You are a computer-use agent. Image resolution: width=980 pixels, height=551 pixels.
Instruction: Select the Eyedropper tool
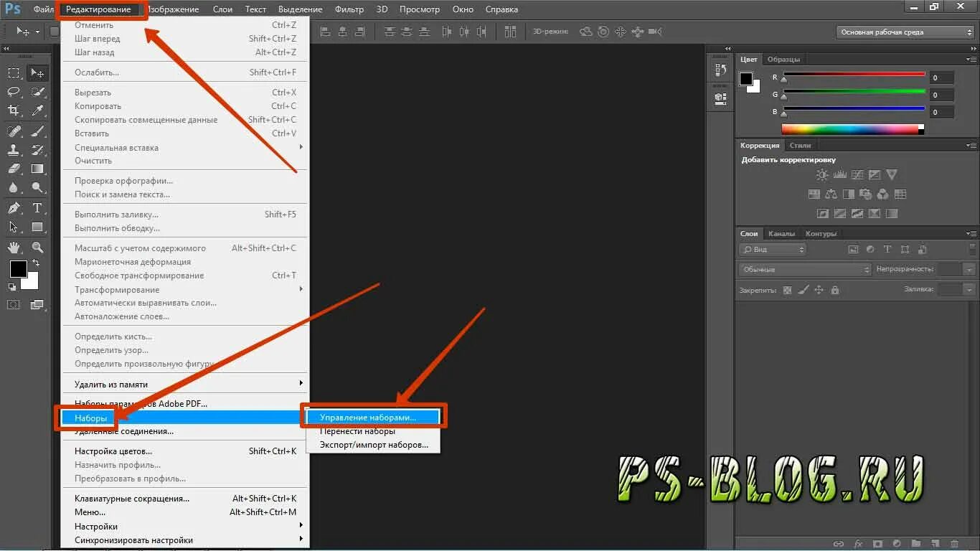pos(37,110)
